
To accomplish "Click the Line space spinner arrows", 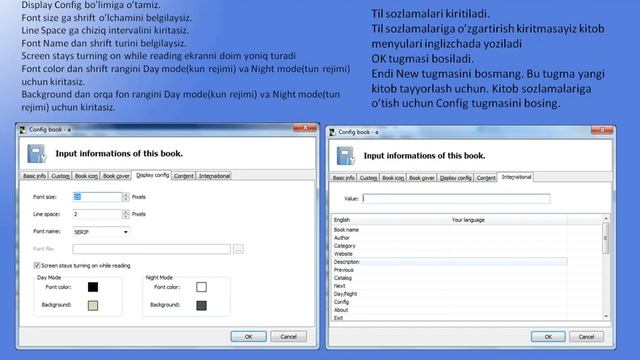I will click(126, 214).
